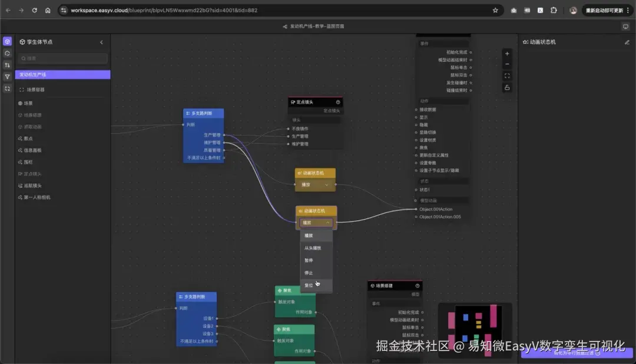
Task: Select the 第一人称相机 sidebar item
Action: 37,198
